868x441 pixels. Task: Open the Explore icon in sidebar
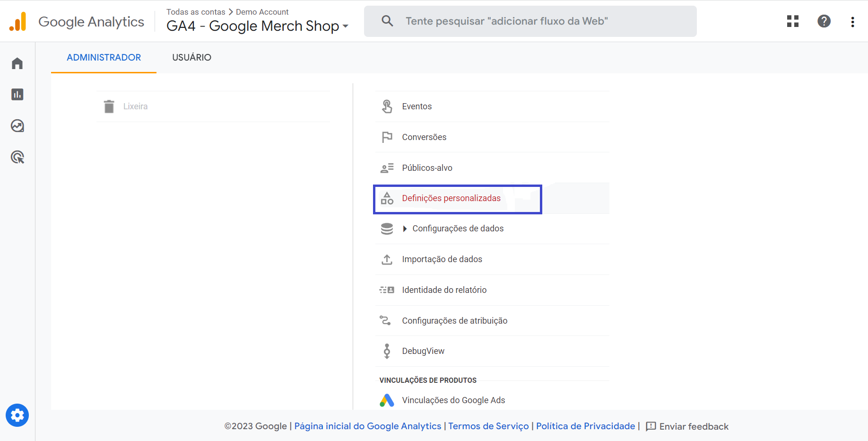tap(17, 126)
